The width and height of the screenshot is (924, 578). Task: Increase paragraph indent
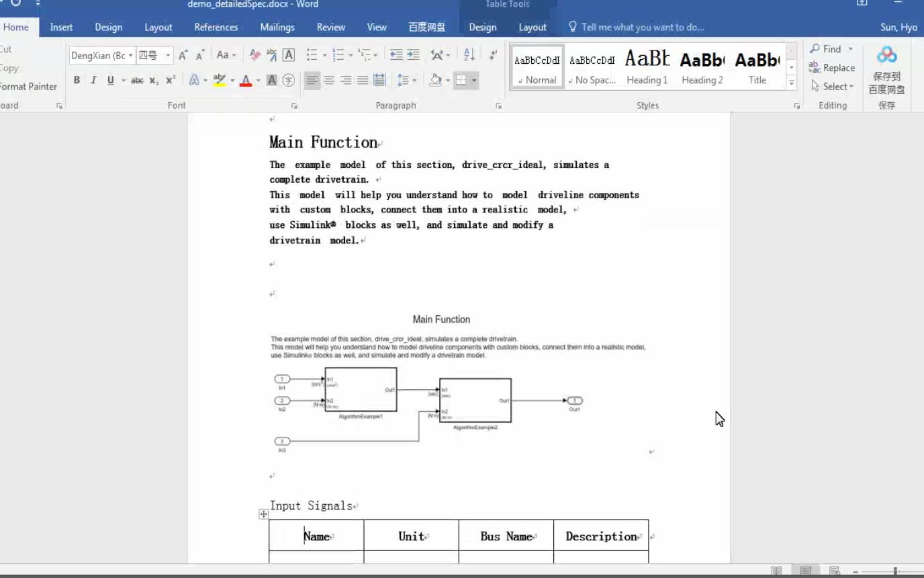tap(413, 55)
